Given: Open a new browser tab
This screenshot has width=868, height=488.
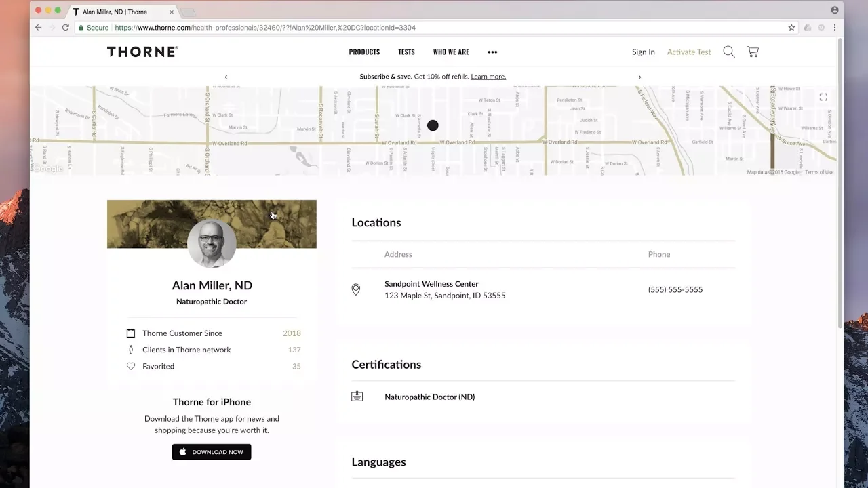Looking at the screenshot, I should (188, 12).
